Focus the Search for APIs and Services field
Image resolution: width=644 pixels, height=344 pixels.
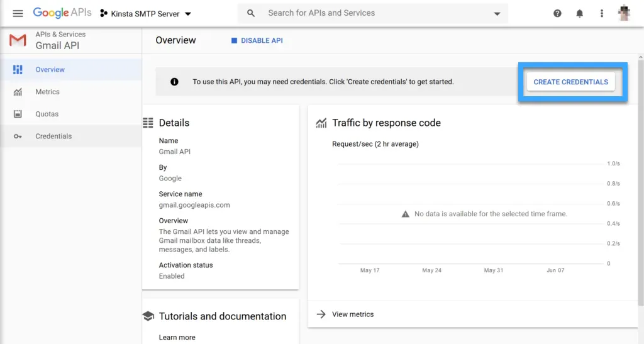click(373, 13)
